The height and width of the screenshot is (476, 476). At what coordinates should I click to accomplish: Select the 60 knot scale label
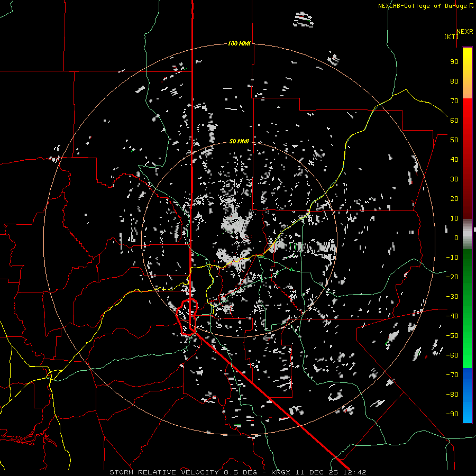click(x=454, y=120)
